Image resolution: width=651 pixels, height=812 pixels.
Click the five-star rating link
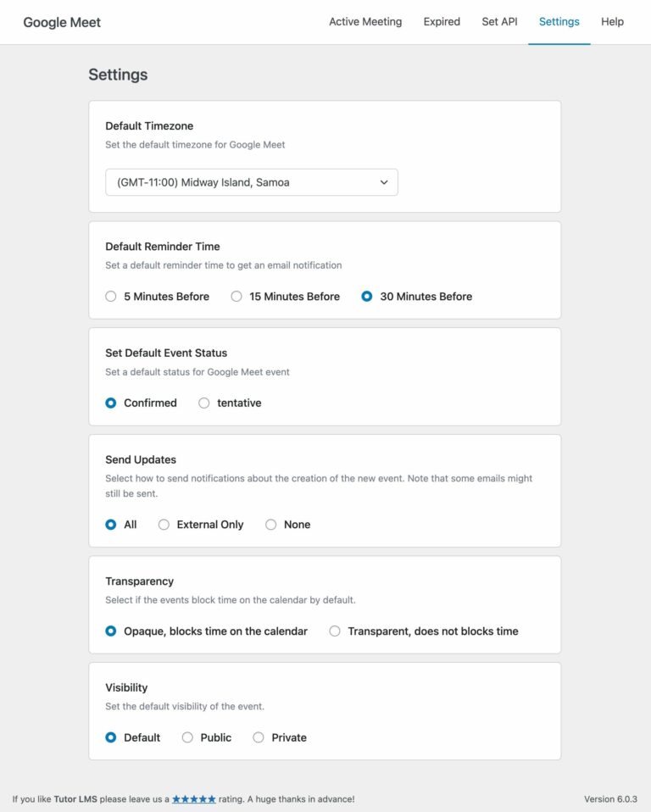[194, 798]
